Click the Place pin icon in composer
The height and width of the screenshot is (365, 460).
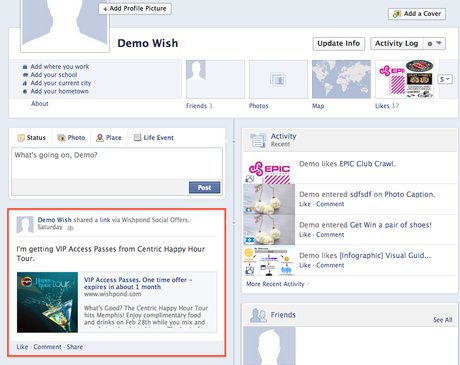(x=100, y=138)
